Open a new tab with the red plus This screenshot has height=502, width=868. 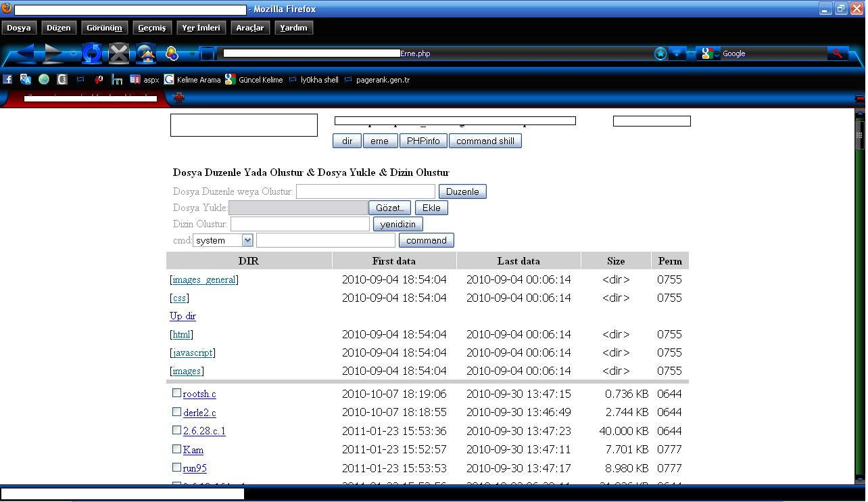178,98
